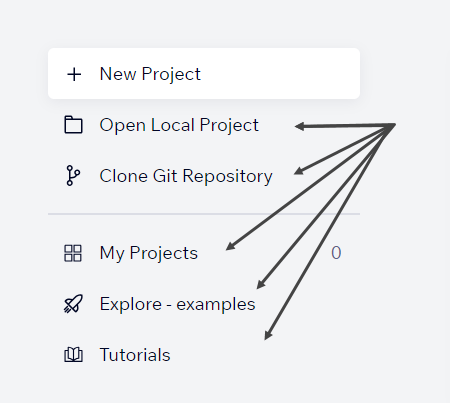Click the My Projects count showing 0
The height and width of the screenshot is (403, 450).
[336, 253]
